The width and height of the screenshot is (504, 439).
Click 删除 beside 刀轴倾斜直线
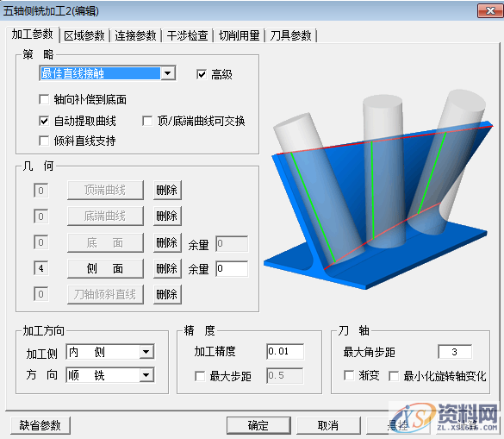(x=167, y=294)
